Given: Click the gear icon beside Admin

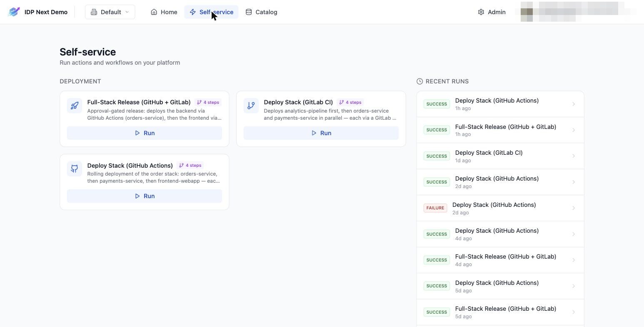Looking at the screenshot, I should coord(481,12).
